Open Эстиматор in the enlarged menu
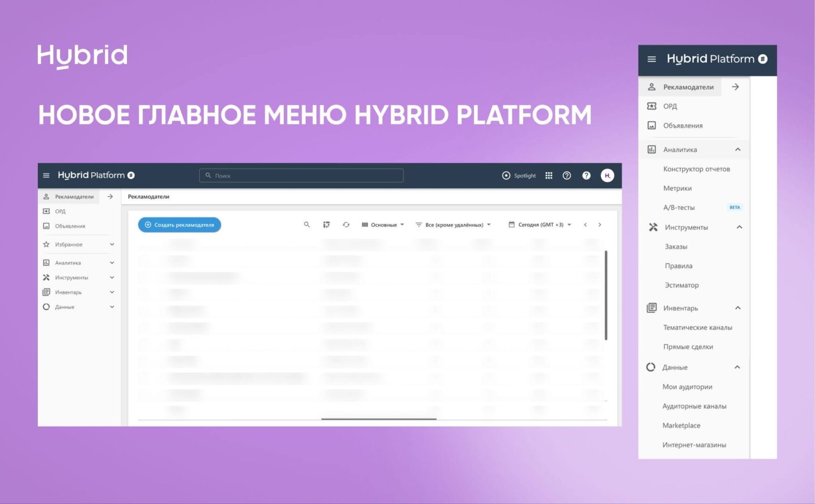 coord(682,285)
